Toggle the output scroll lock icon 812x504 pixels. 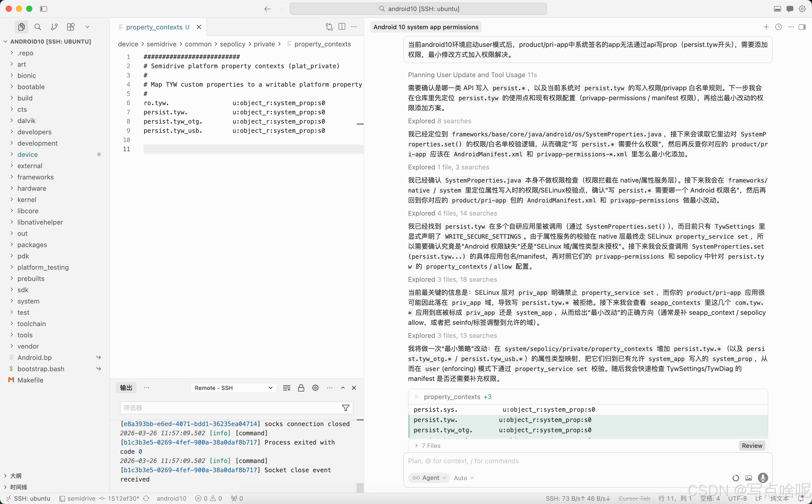(301, 388)
